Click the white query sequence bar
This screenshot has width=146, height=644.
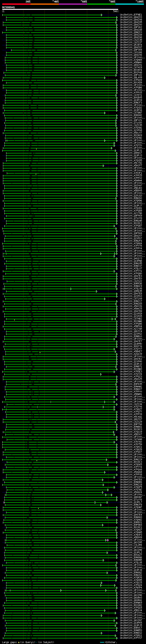click(60, 10)
